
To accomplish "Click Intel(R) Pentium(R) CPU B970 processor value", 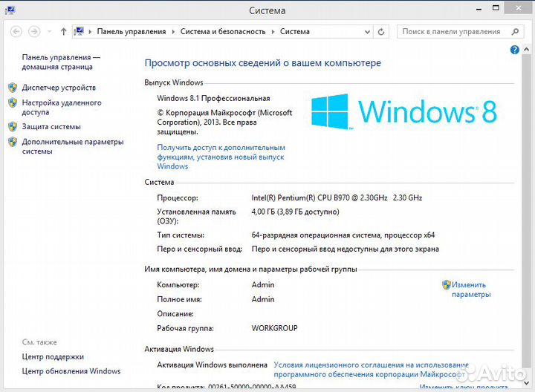I will tap(337, 197).
